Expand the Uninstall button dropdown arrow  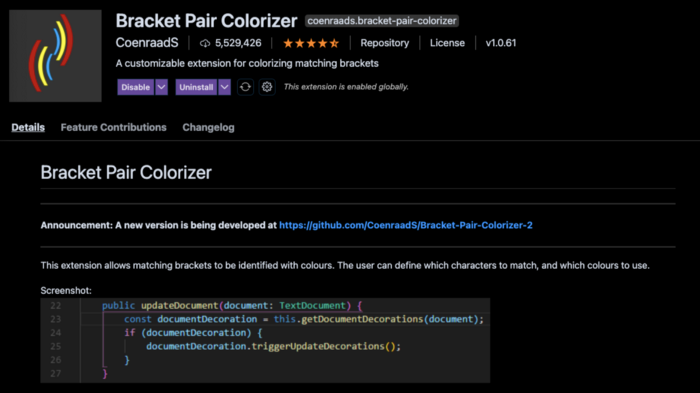point(225,87)
